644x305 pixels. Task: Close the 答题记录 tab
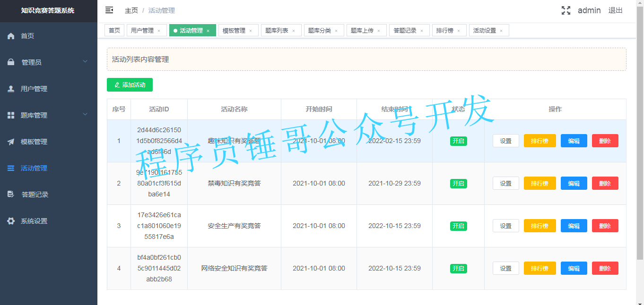tap(422, 31)
